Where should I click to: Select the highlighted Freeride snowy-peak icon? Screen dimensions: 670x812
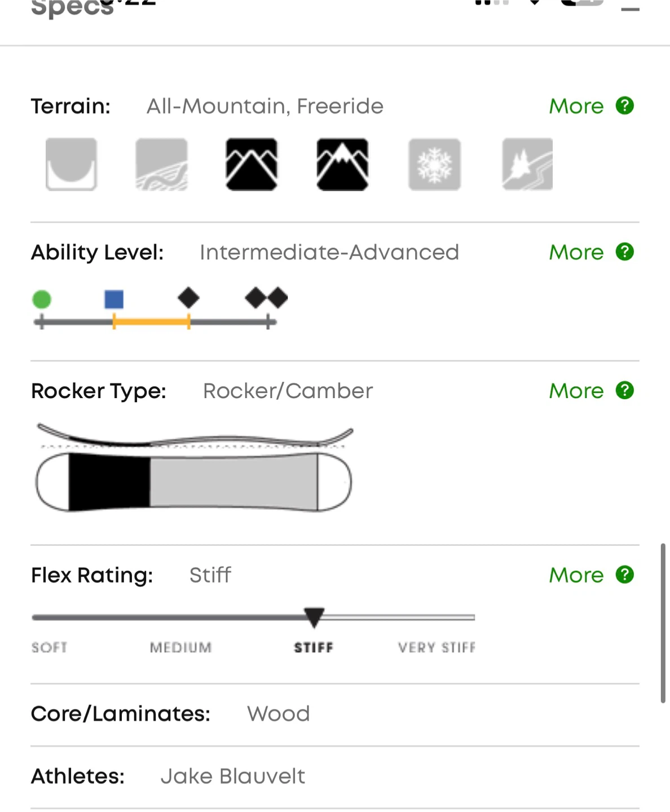[x=342, y=164]
